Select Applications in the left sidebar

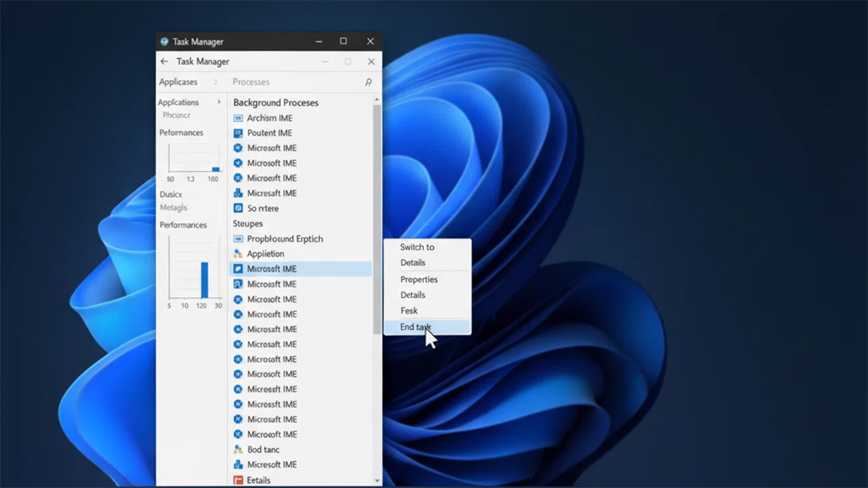[178, 102]
